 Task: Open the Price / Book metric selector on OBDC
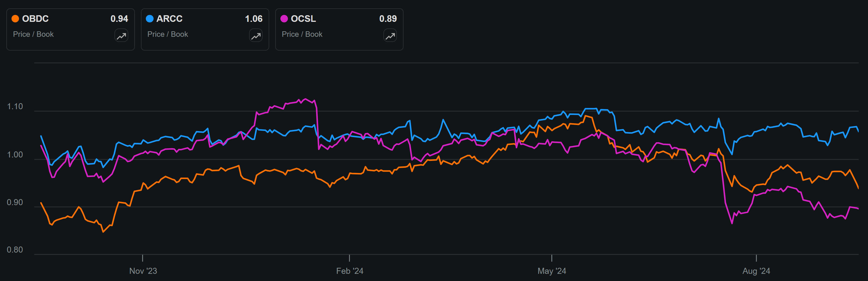pos(33,34)
